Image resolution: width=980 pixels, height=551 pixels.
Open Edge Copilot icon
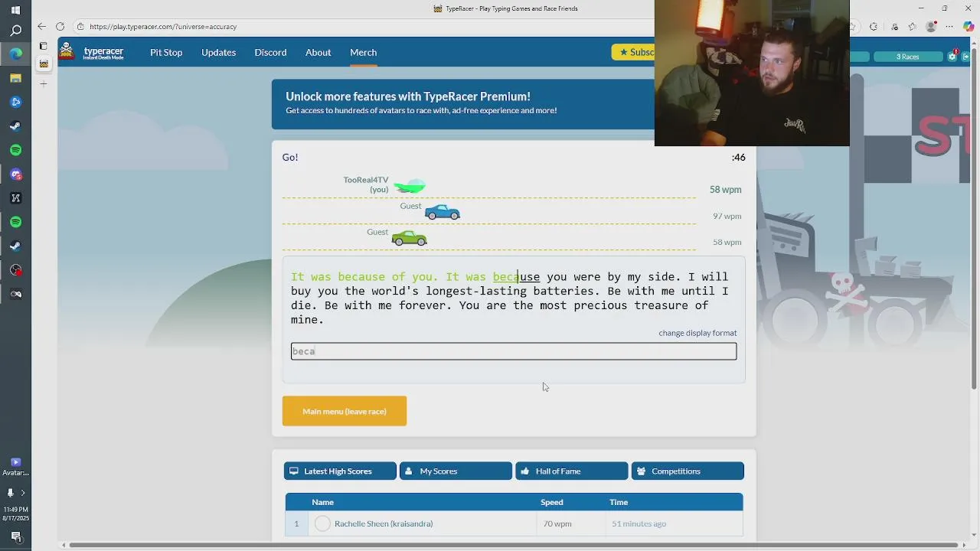(969, 27)
